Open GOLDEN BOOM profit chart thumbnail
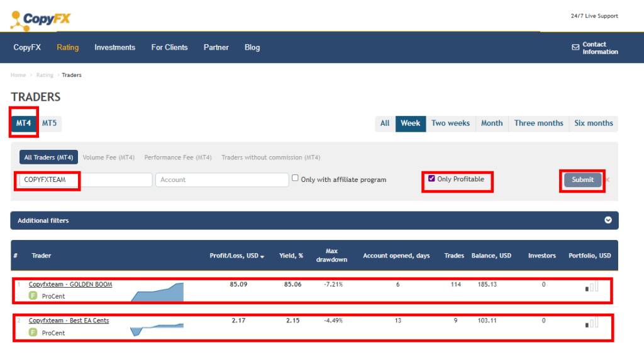The height and width of the screenshot is (364, 644). tap(157, 292)
